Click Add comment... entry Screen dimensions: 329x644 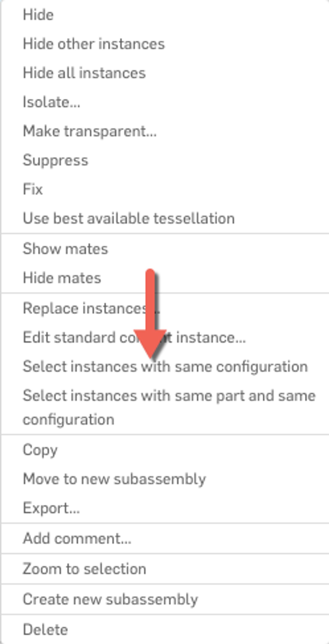77,538
